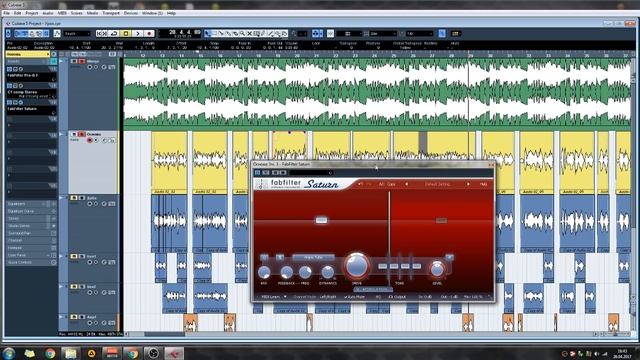Viewport: 640px width, 360px height.
Task: Toggle power on the first insert slot
Action: [x=9, y=69]
